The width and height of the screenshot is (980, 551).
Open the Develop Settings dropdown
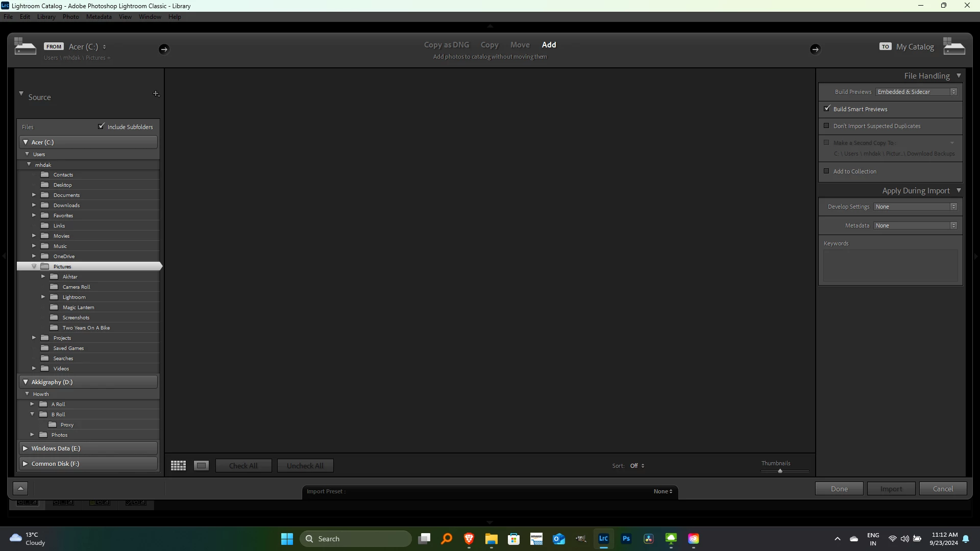pos(916,207)
